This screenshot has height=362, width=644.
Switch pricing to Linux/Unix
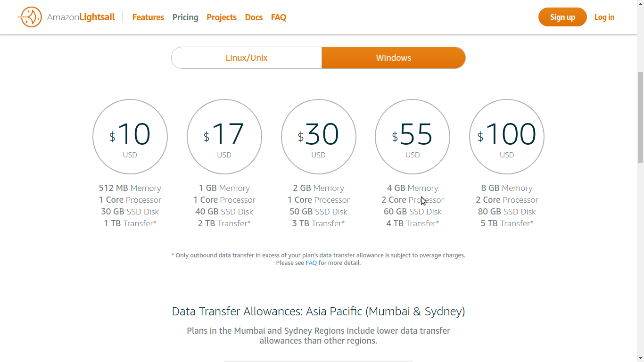point(247,58)
